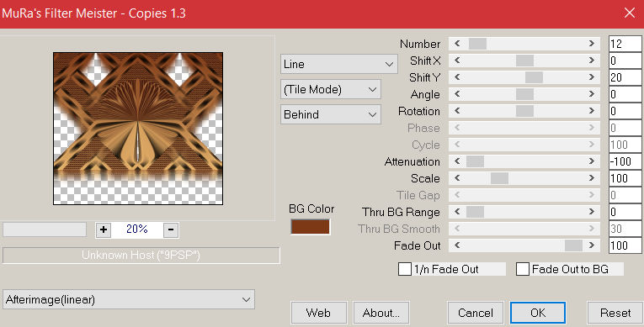Image resolution: width=644 pixels, height=327 pixels.
Task: Click the About... button
Action: pos(381,313)
